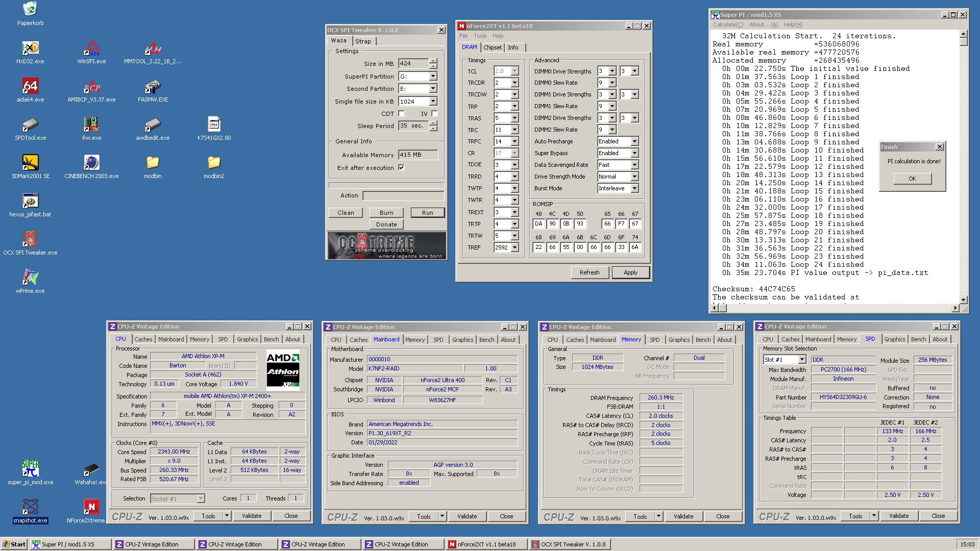The height and width of the screenshot is (551, 980).
Task: Open super_pi_mod.exe desktop icon
Action: point(30,469)
